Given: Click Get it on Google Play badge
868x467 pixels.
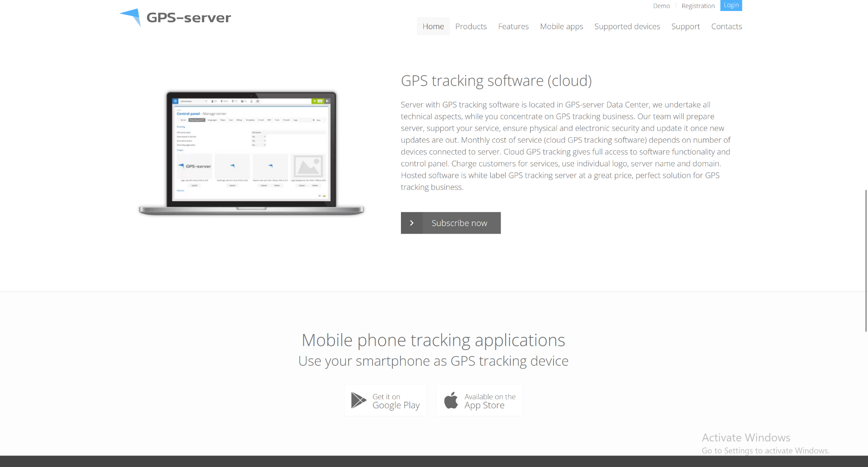Looking at the screenshot, I should click(385, 401).
